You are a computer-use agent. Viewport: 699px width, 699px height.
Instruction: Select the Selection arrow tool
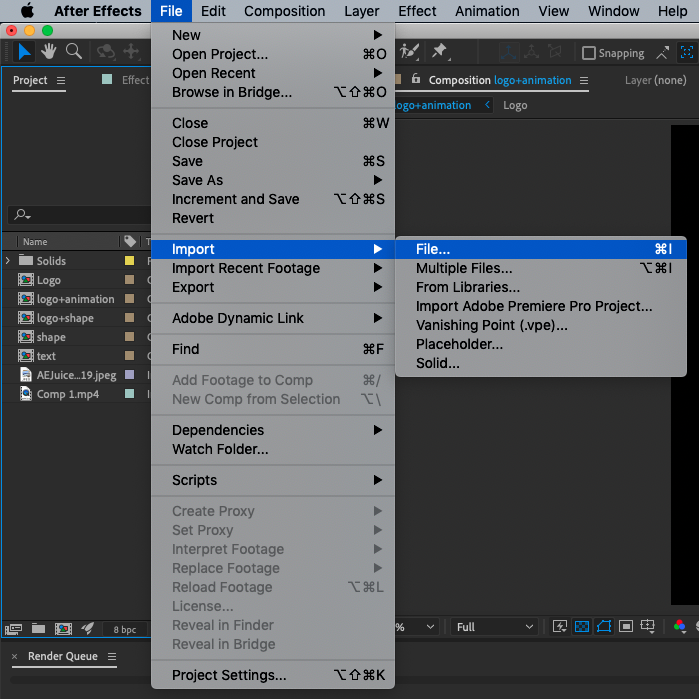coord(25,52)
